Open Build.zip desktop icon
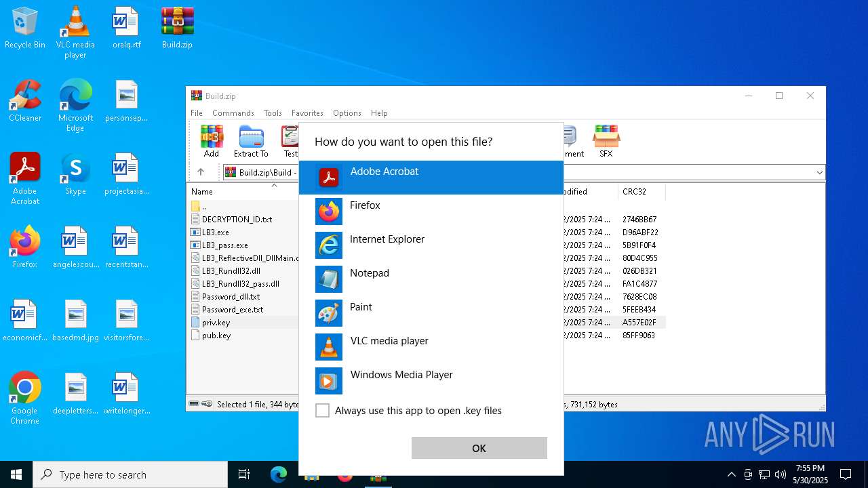The image size is (868, 488). click(177, 28)
